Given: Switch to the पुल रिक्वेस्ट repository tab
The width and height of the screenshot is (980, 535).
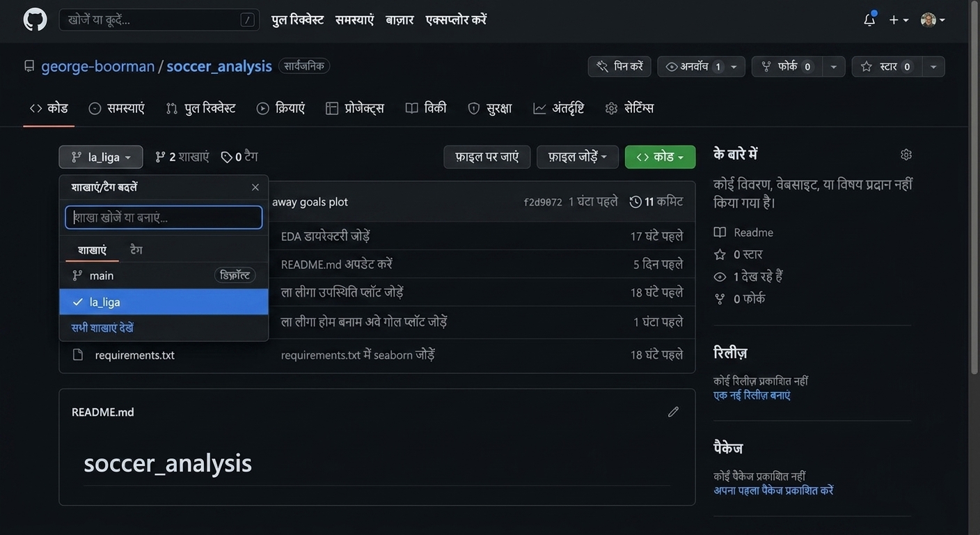Looking at the screenshot, I should pos(200,108).
